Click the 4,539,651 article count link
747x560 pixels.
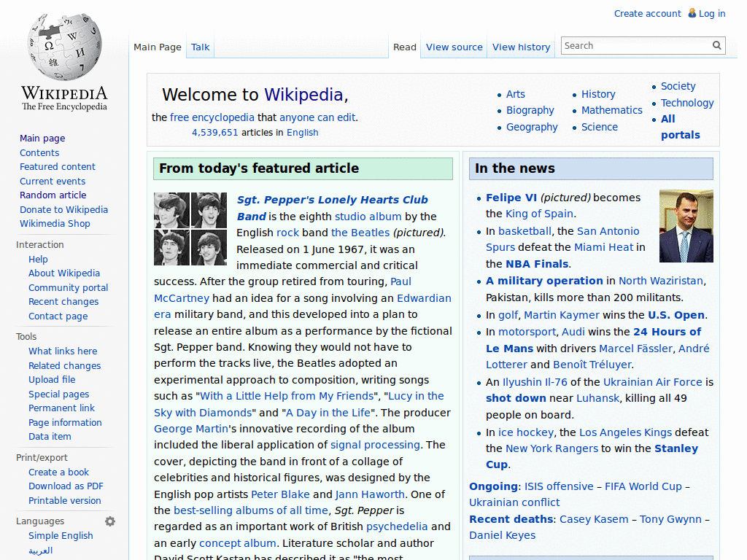tap(215, 133)
